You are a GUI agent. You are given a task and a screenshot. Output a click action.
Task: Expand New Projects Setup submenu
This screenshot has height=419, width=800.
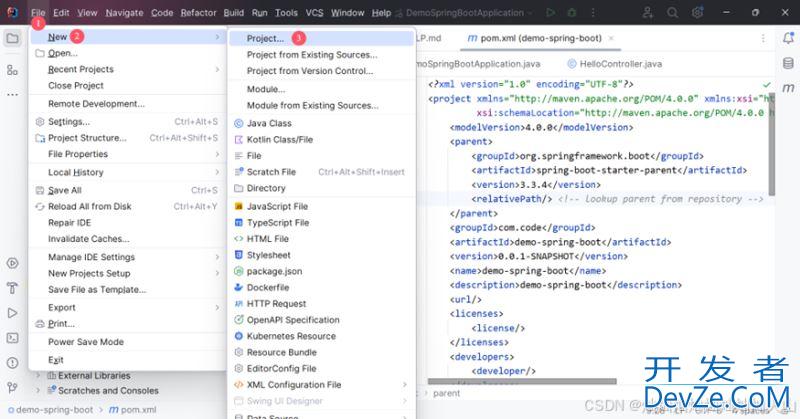point(128,274)
